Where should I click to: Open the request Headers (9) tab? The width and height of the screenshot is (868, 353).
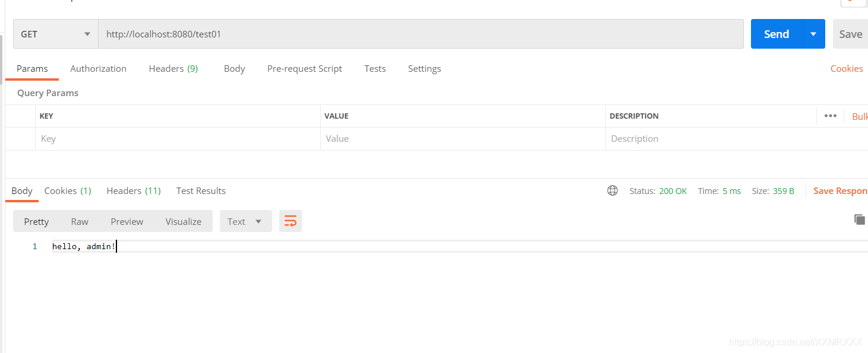coord(173,68)
